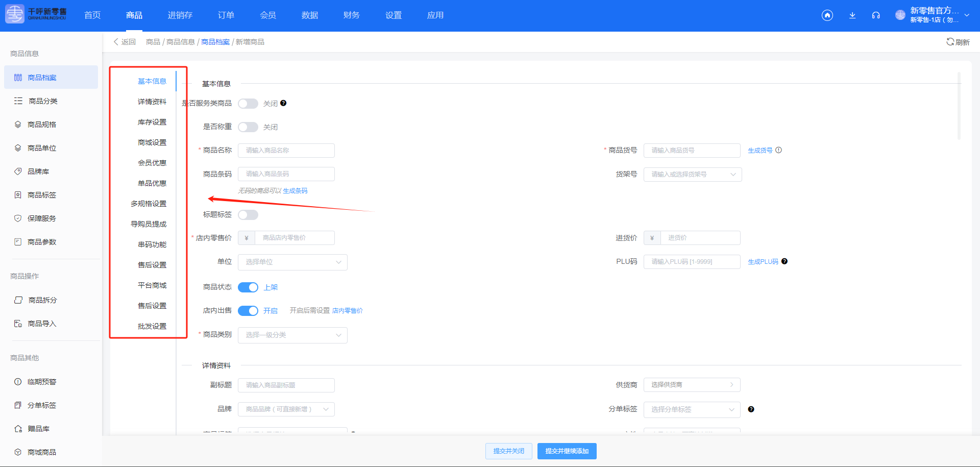Click the 生成条码 link

295,191
